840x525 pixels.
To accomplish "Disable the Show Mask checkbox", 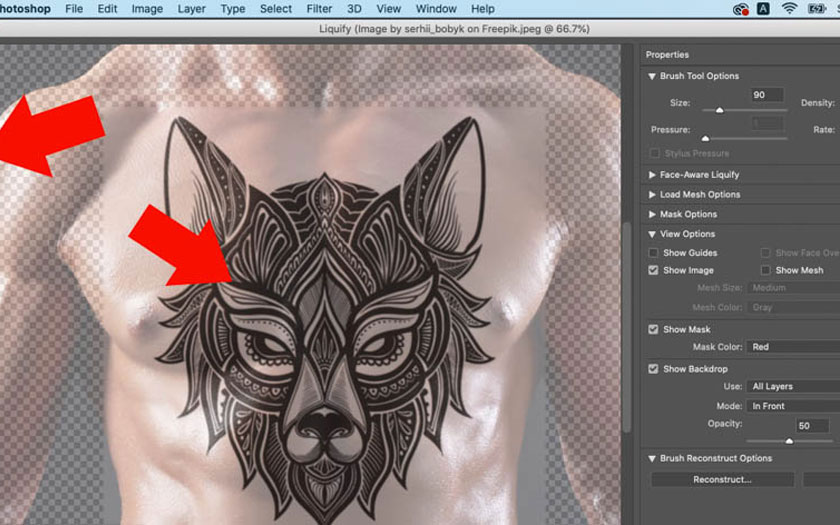I will click(654, 329).
